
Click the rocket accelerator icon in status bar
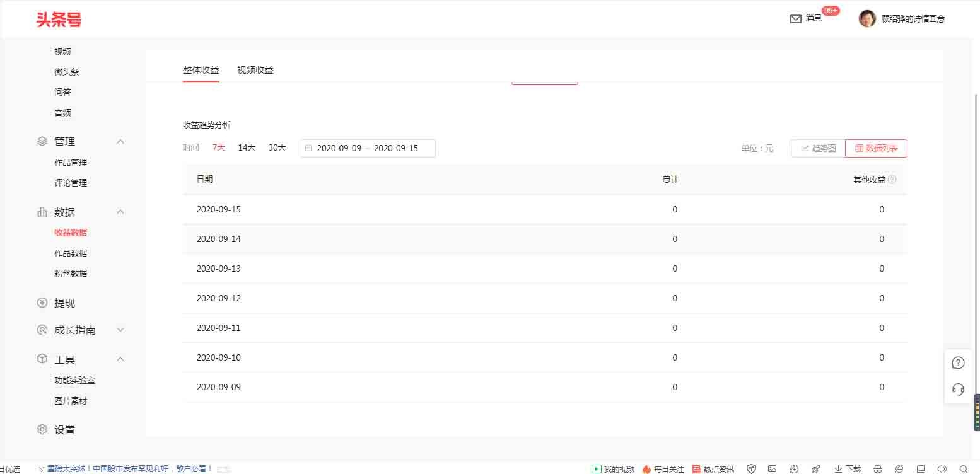(x=816, y=469)
